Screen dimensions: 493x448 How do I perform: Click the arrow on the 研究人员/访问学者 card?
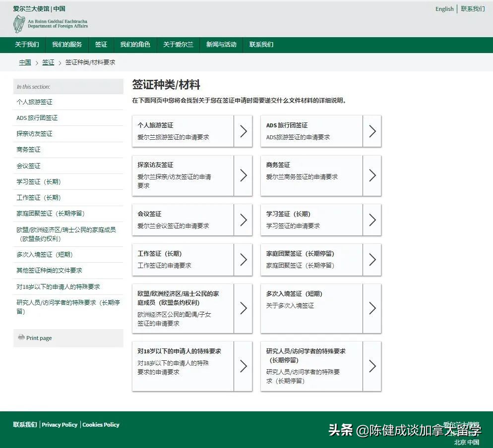(x=372, y=366)
